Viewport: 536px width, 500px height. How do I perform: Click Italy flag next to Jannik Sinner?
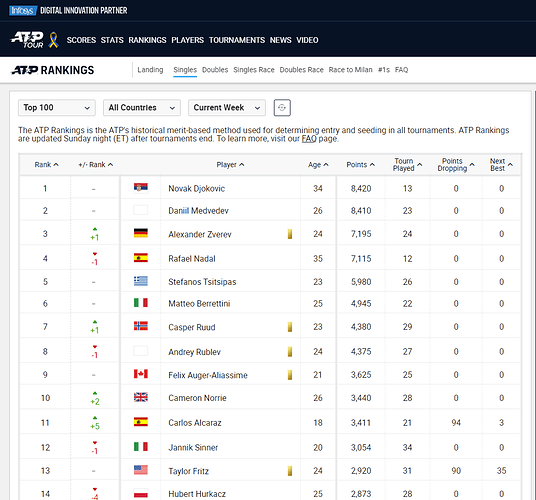141,447
